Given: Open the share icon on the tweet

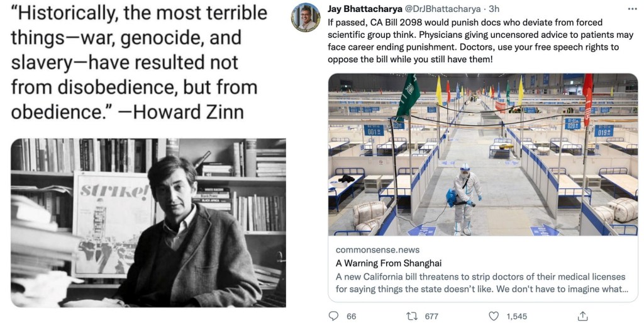Looking at the screenshot, I should click(x=583, y=316).
